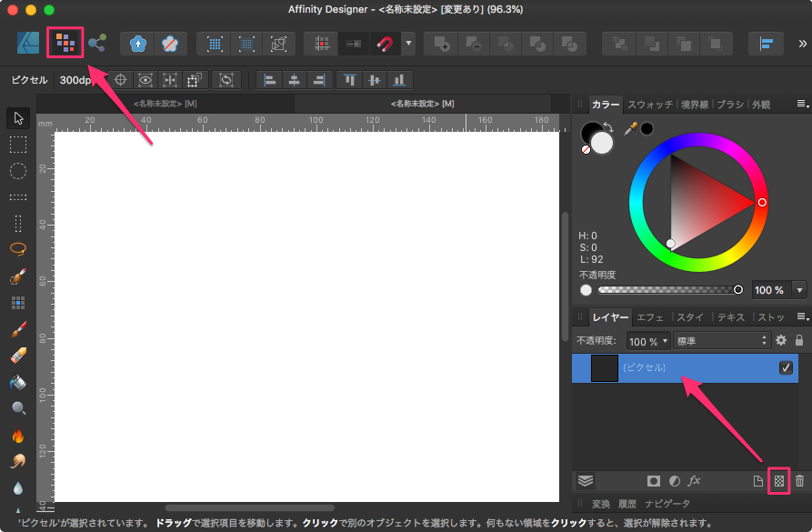Switch to Pixel Persona in the toolbar
Image resolution: width=812 pixels, height=532 pixels.
click(65, 43)
